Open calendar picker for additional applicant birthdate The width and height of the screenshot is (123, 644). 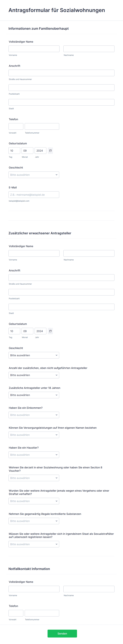(50, 331)
